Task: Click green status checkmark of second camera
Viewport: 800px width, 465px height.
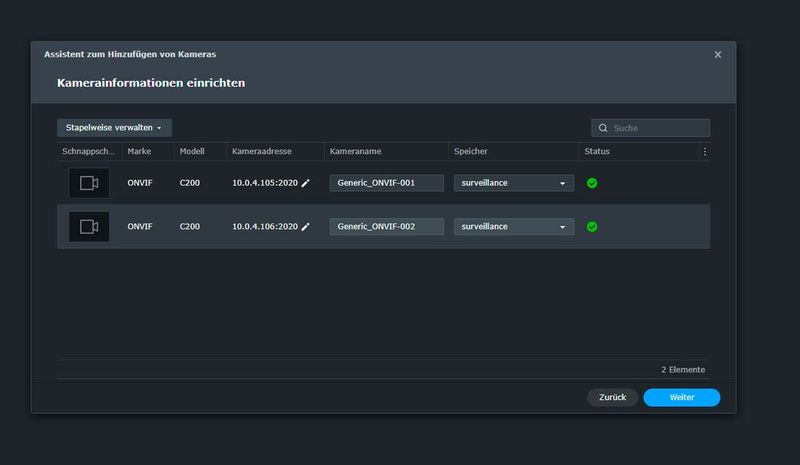Action: [592, 227]
